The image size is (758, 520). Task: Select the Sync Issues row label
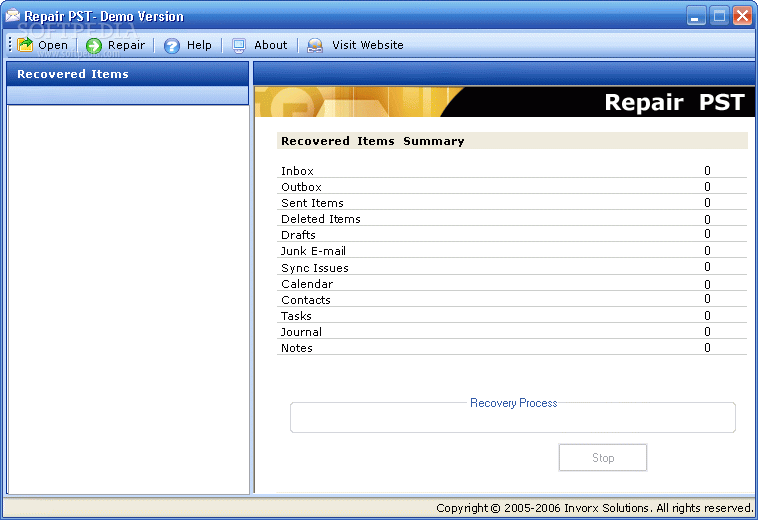pos(315,268)
